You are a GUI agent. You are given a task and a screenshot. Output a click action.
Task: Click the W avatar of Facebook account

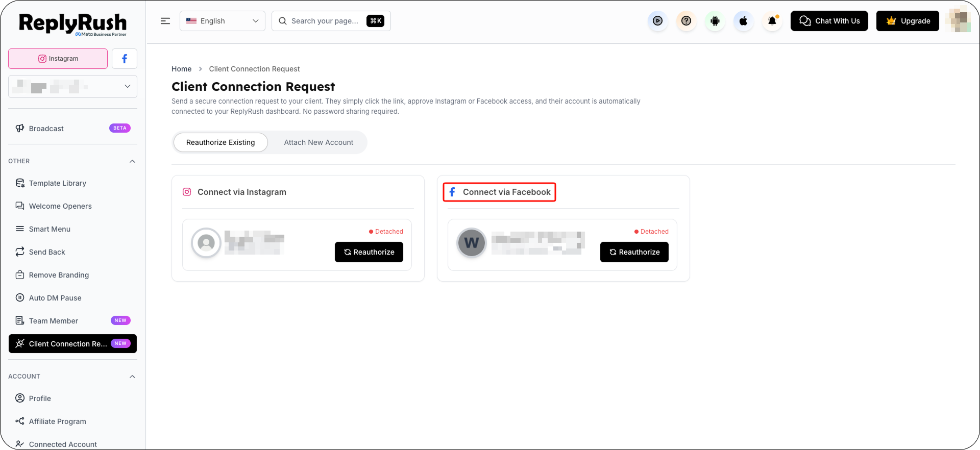pos(472,243)
